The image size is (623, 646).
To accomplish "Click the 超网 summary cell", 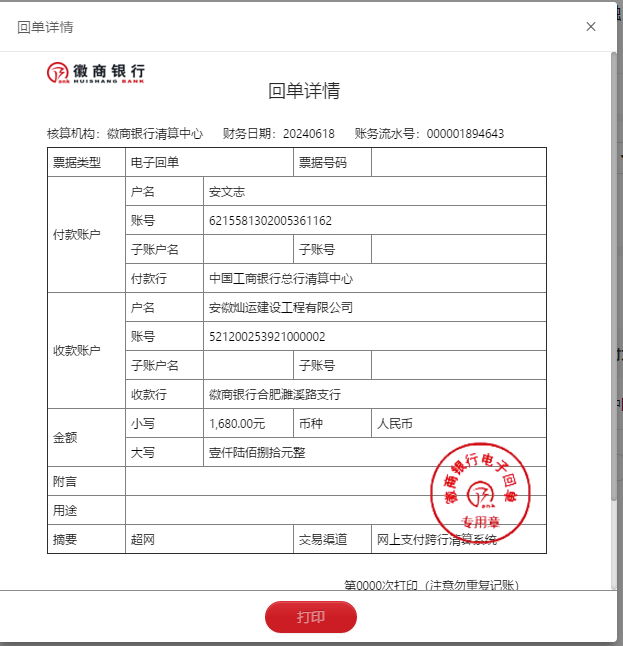I will 142,540.
